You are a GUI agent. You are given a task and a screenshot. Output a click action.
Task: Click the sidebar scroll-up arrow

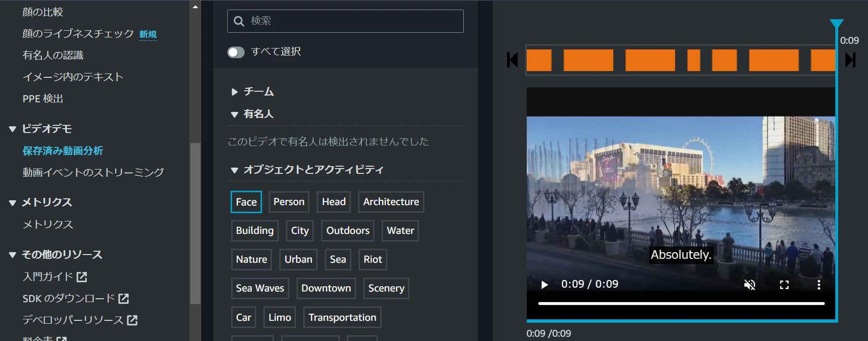pyautogui.click(x=195, y=7)
